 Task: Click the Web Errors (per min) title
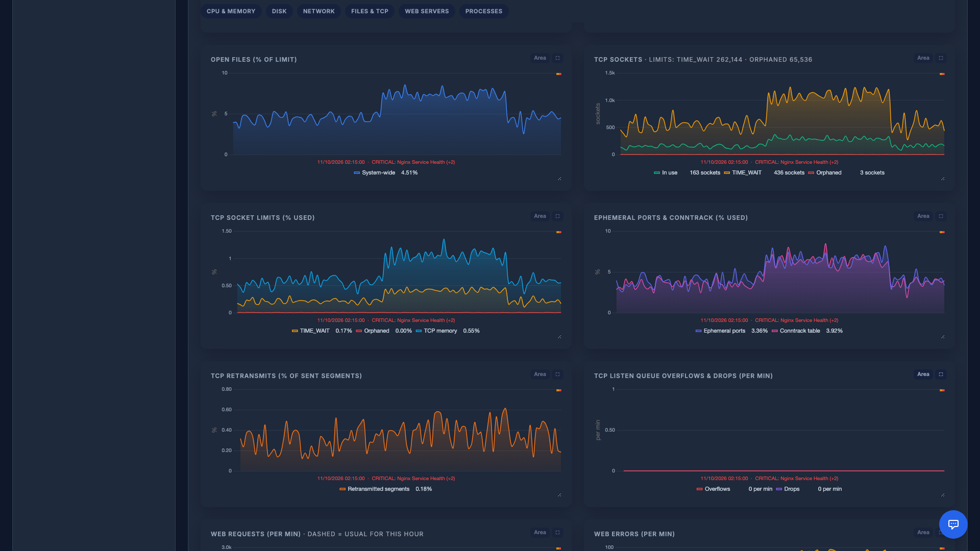(x=634, y=534)
